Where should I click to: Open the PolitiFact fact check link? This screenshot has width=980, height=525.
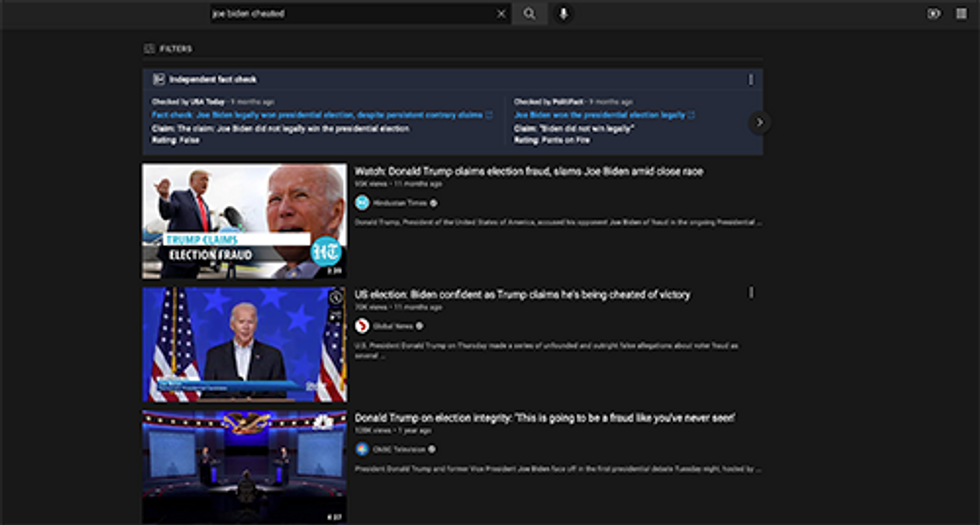click(600, 115)
